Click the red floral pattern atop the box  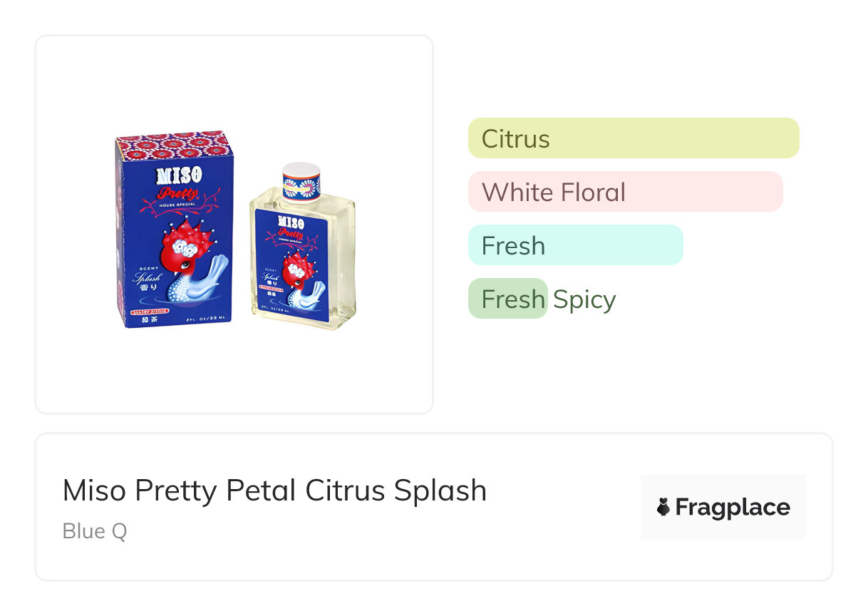pyautogui.click(x=175, y=145)
